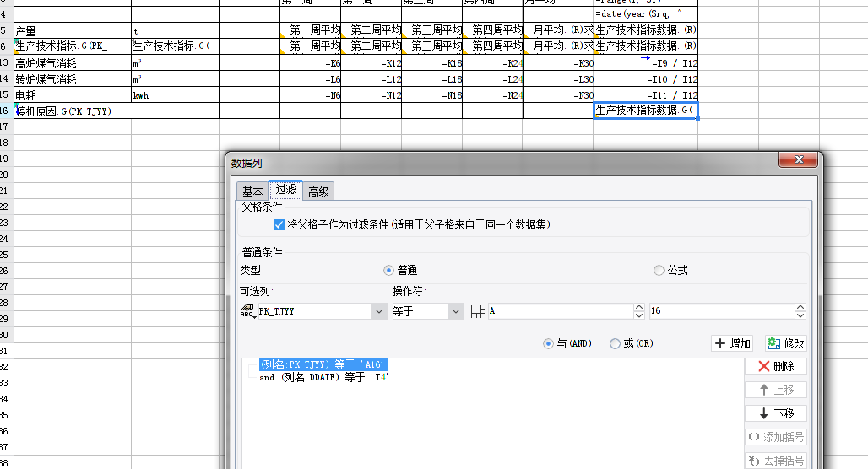
Task: Click the 上移 move up button
Action: tap(776, 390)
